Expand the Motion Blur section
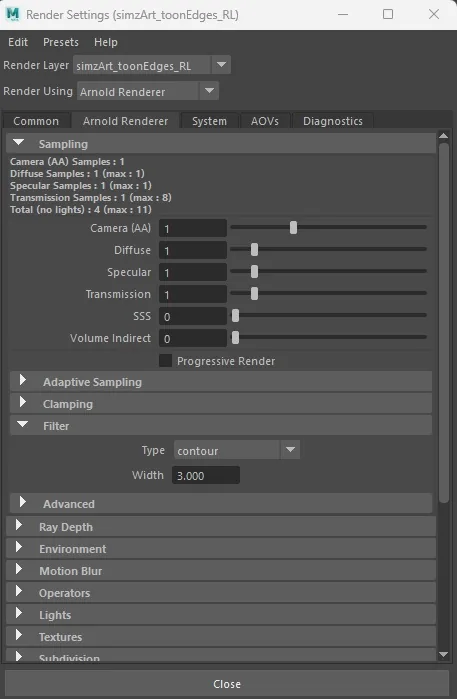 221,571
